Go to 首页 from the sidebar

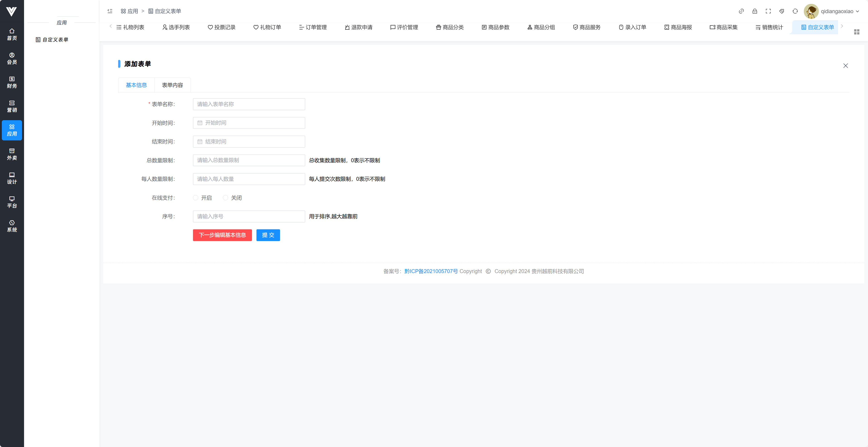(12, 34)
